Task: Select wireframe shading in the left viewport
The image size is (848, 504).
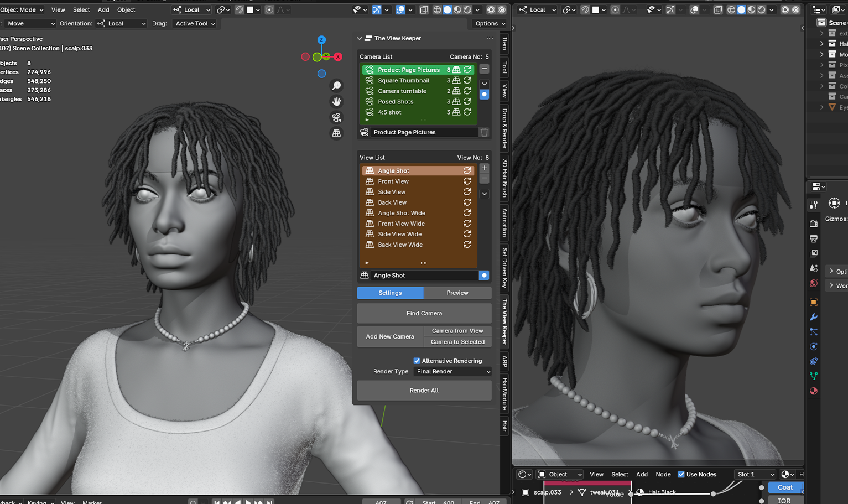Action: [438, 9]
